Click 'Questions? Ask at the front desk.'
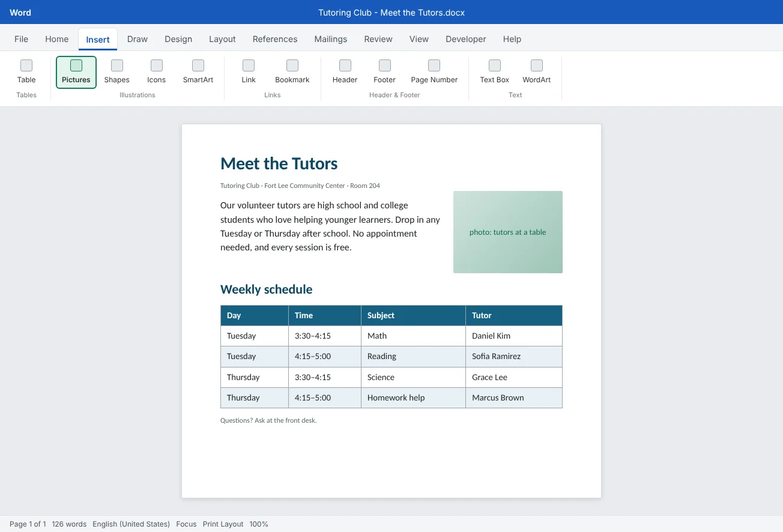The height and width of the screenshot is (532, 783). click(268, 420)
